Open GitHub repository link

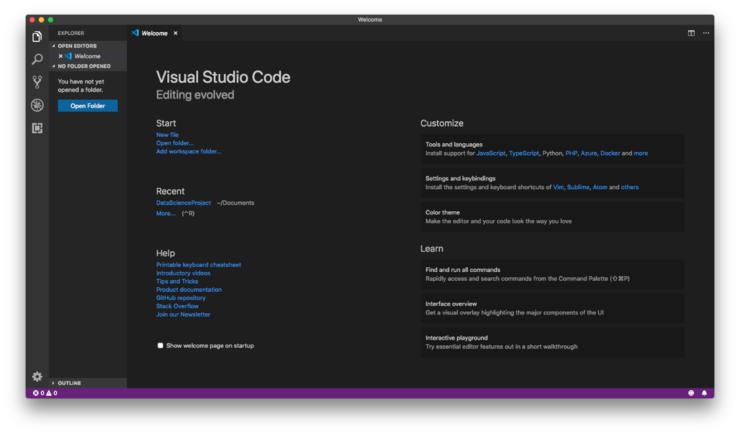click(181, 298)
